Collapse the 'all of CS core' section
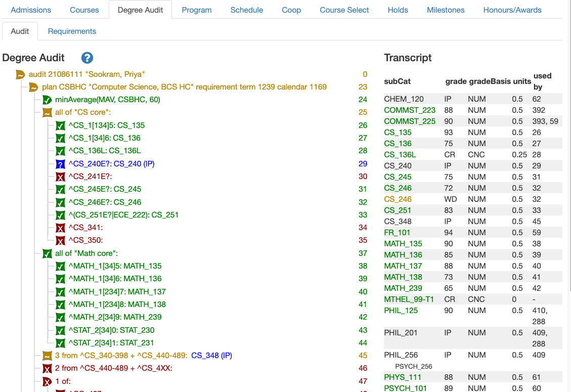571x392 pixels. point(47,112)
